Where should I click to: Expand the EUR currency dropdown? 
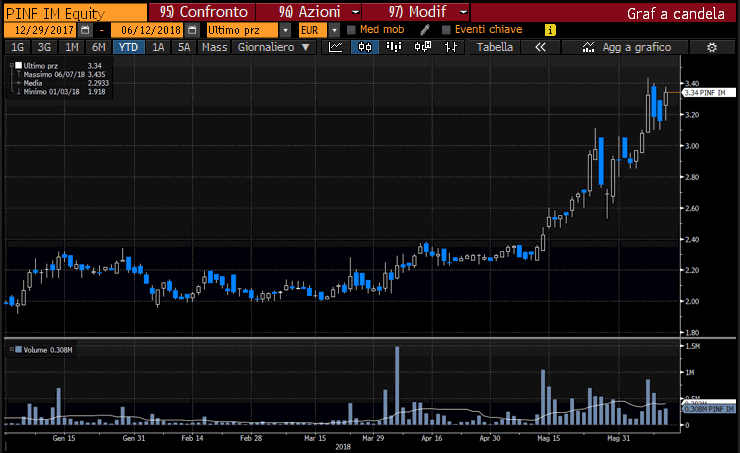pos(334,30)
